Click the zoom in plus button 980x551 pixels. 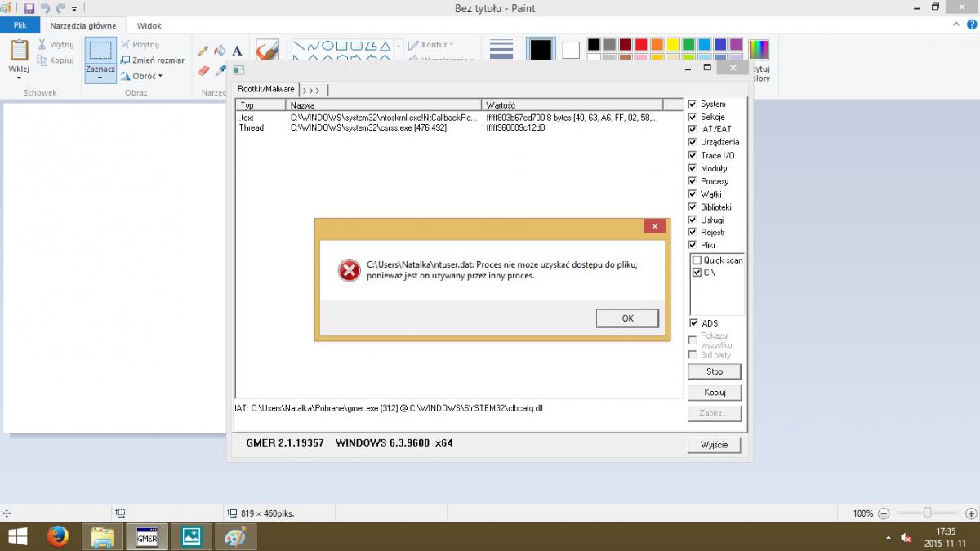tap(970, 513)
